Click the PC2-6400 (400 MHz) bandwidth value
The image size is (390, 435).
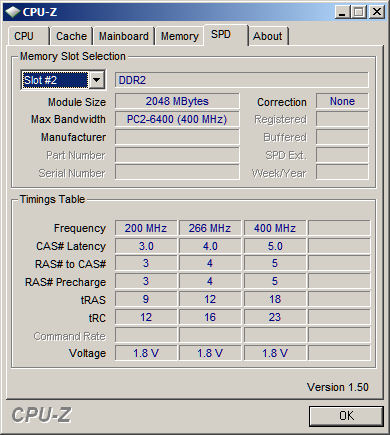point(177,119)
